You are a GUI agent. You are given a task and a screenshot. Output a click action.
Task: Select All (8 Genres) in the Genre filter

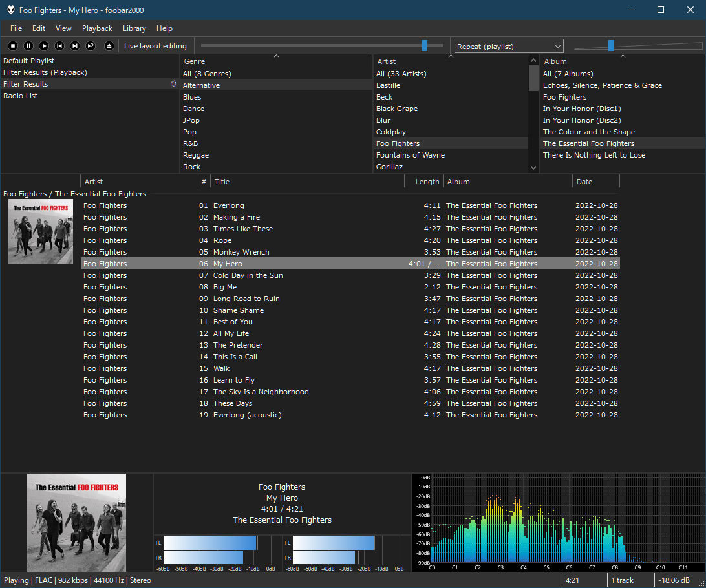click(276, 74)
